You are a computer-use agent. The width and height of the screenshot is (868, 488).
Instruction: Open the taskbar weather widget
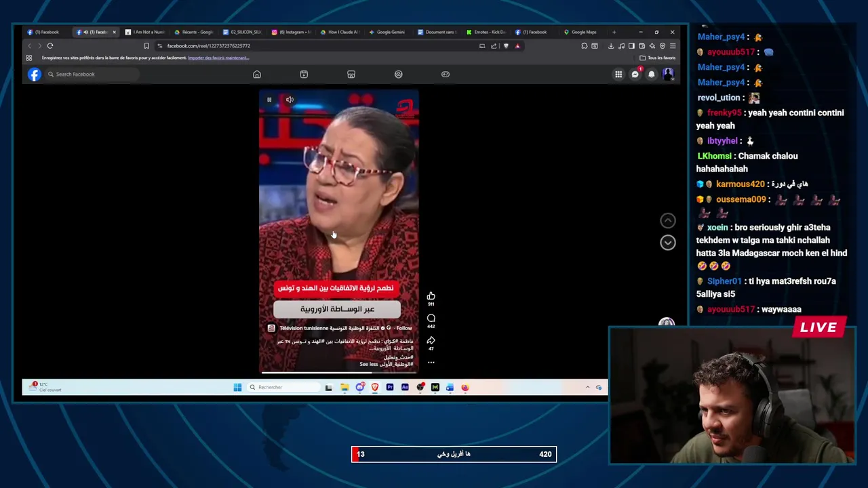coord(45,387)
